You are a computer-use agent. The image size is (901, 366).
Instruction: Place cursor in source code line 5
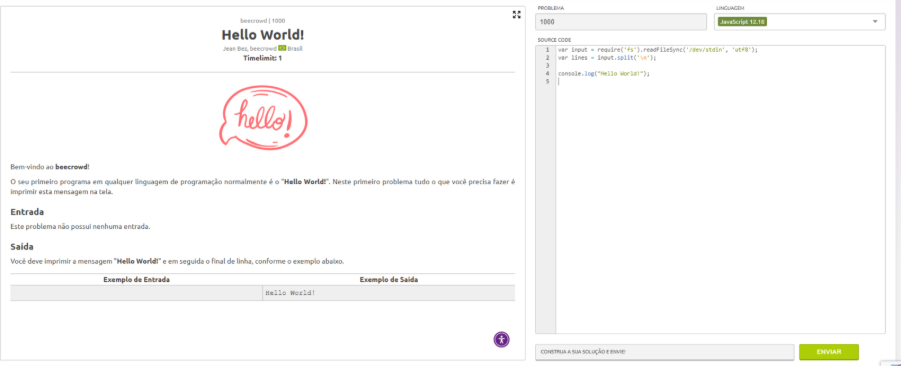[720, 82]
